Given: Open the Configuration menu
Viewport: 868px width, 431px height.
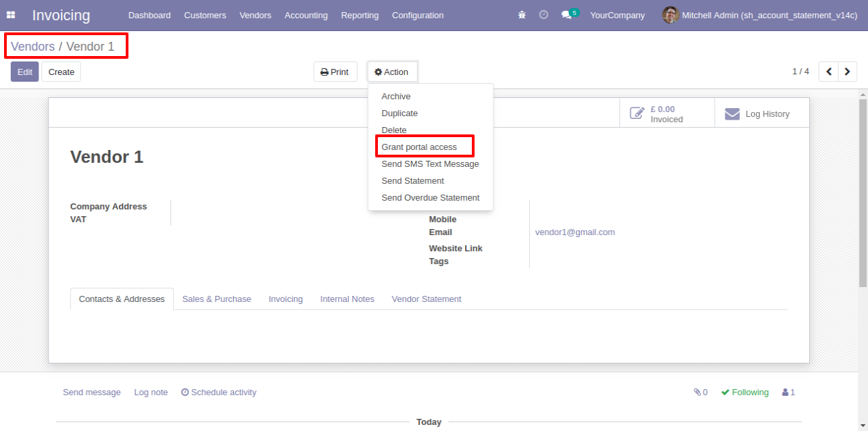Looking at the screenshot, I should click(x=418, y=15).
